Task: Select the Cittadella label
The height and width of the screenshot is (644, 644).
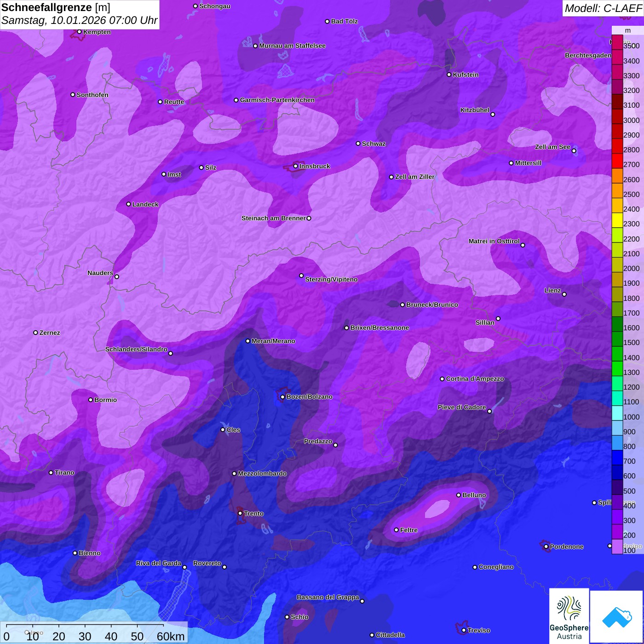Action: (391, 635)
